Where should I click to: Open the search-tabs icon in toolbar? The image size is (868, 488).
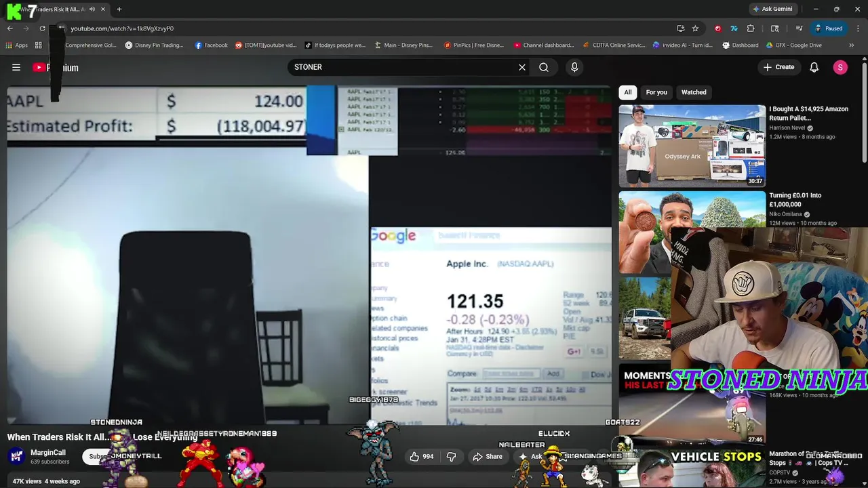pyautogui.click(x=775, y=28)
